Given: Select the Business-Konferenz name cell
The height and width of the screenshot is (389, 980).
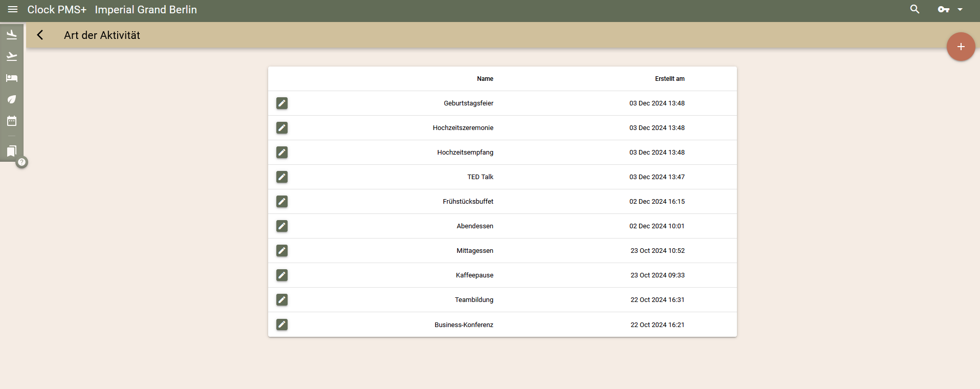Looking at the screenshot, I should (x=464, y=325).
